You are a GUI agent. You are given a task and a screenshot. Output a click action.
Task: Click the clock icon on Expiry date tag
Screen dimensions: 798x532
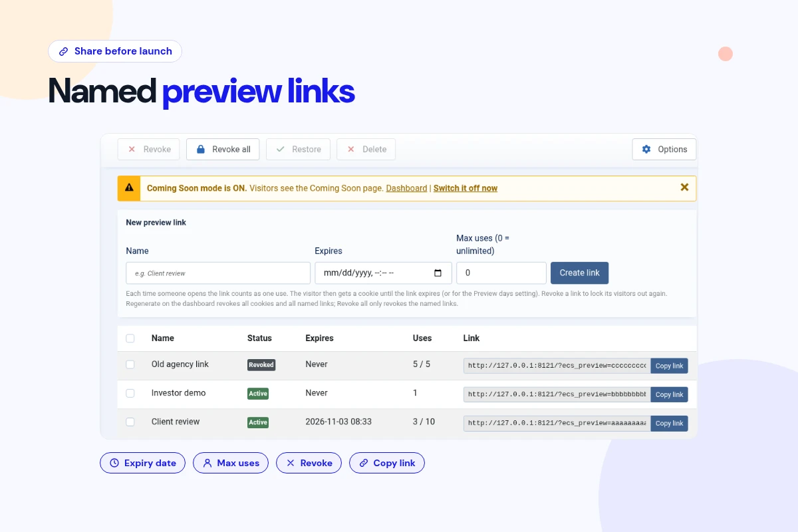[114, 463]
